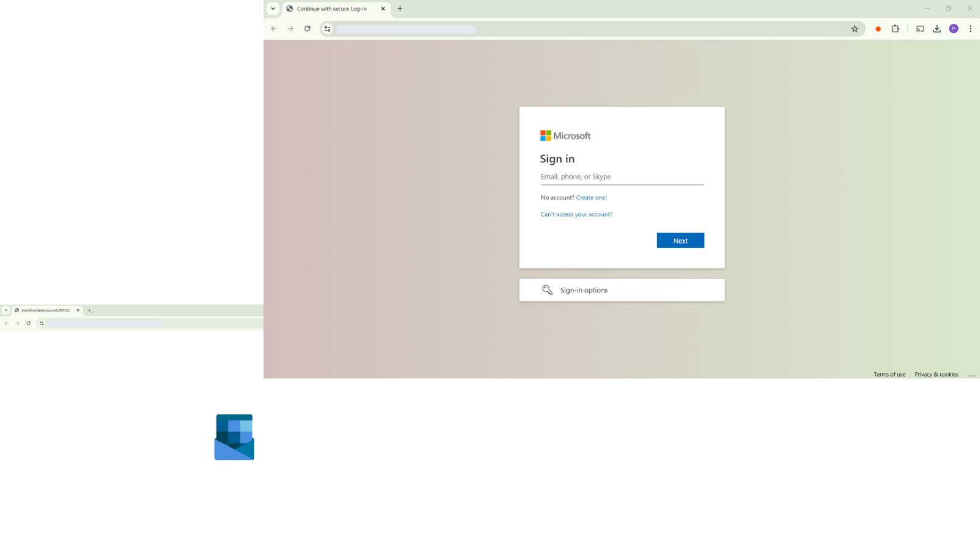Minimize the main browser window
This screenshot has height=551, width=980.
coord(927,9)
